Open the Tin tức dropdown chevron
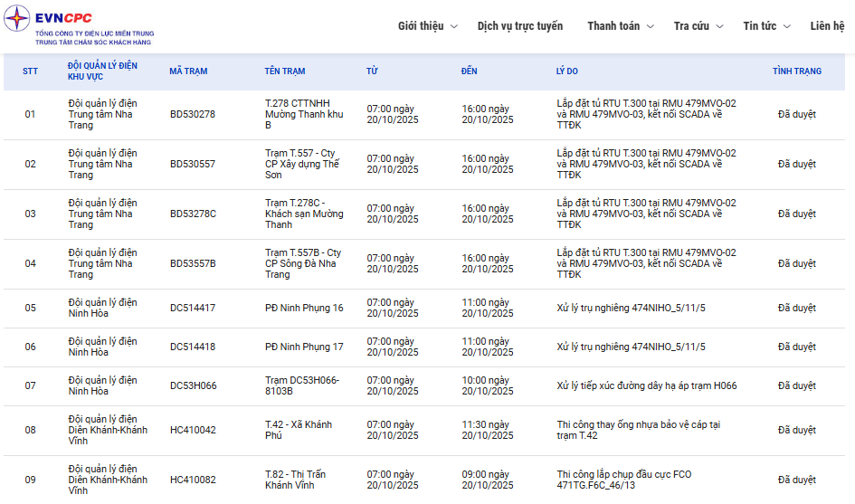Image resolution: width=855 pixels, height=504 pixels. [786, 27]
